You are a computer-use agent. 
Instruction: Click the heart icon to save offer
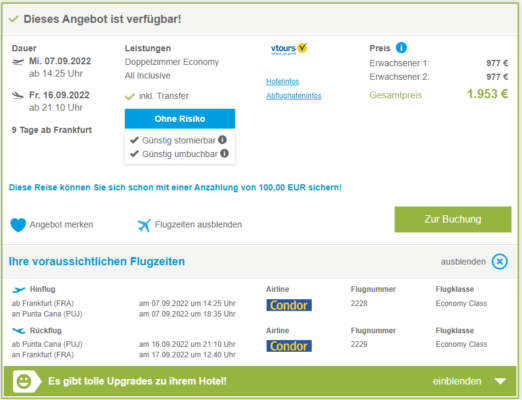18,225
